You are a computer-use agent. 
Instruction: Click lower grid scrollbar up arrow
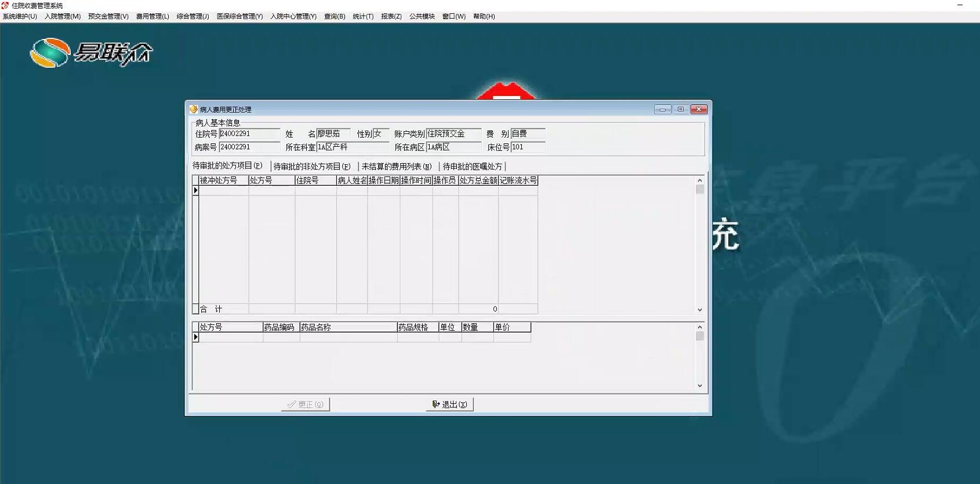coord(700,327)
